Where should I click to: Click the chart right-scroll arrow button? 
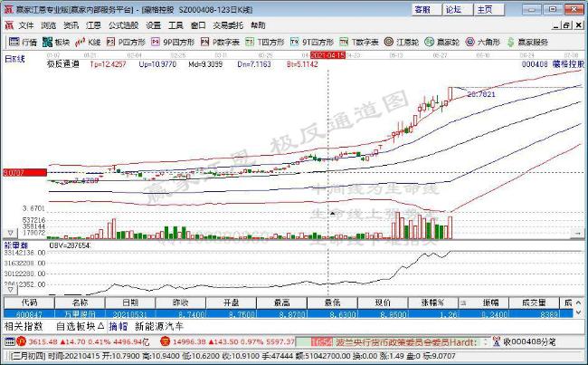point(577,233)
